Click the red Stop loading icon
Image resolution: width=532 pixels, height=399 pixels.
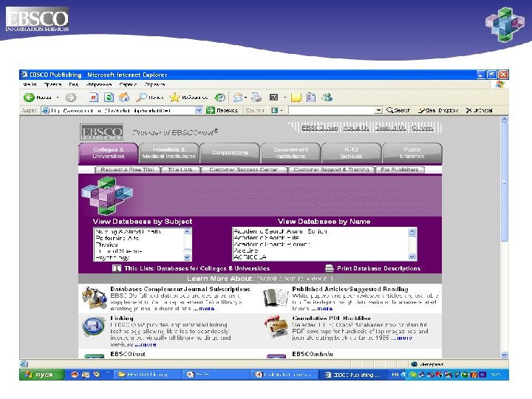pos(94,98)
